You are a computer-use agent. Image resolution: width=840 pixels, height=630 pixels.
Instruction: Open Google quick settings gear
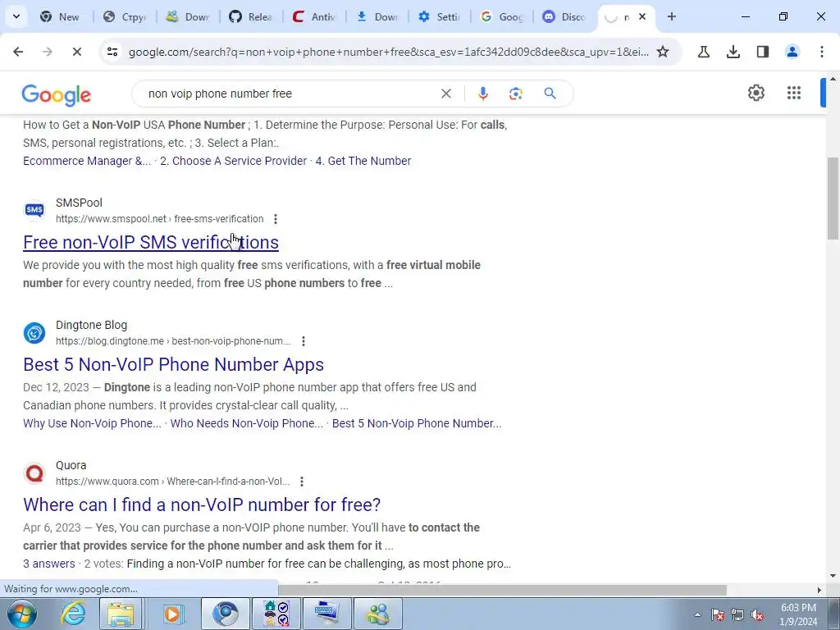756,93
